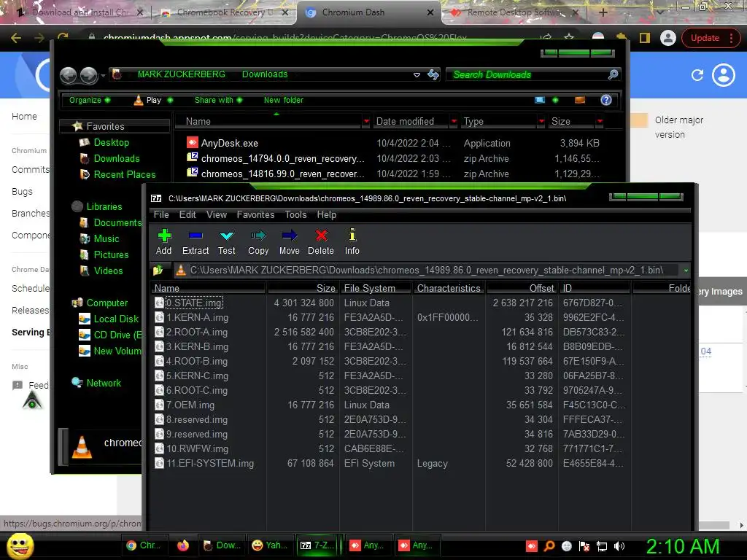Open Size column filter dropdown in Explorer
747x560 pixels.
click(600, 122)
